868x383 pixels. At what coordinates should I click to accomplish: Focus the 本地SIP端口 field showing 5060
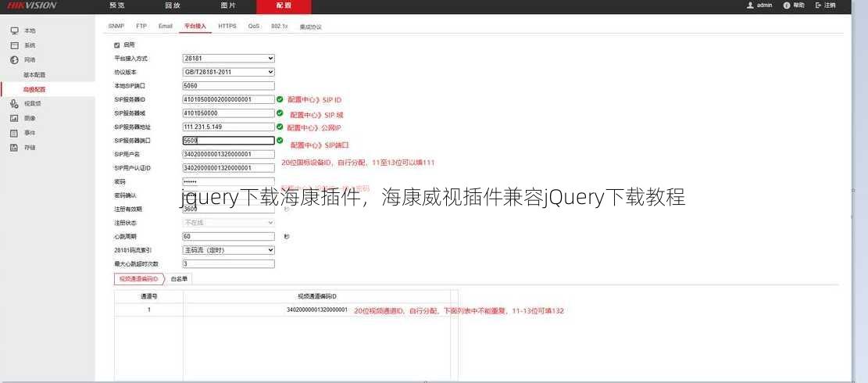(229, 86)
